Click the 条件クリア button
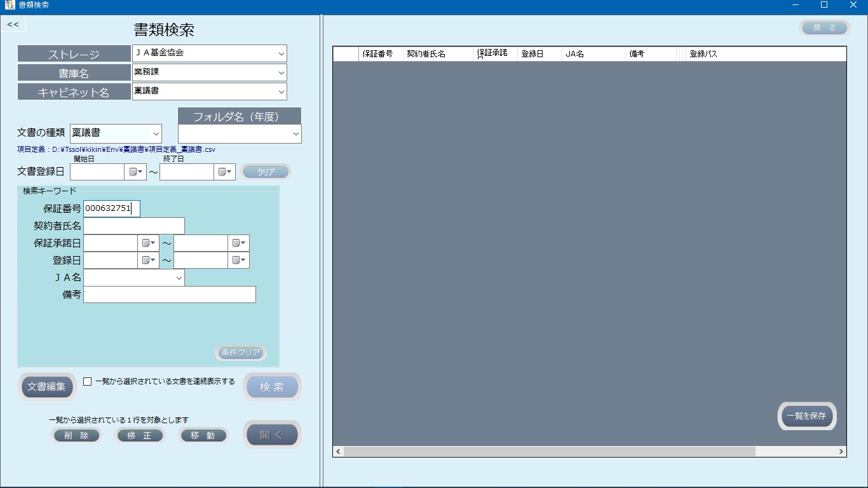 click(241, 353)
